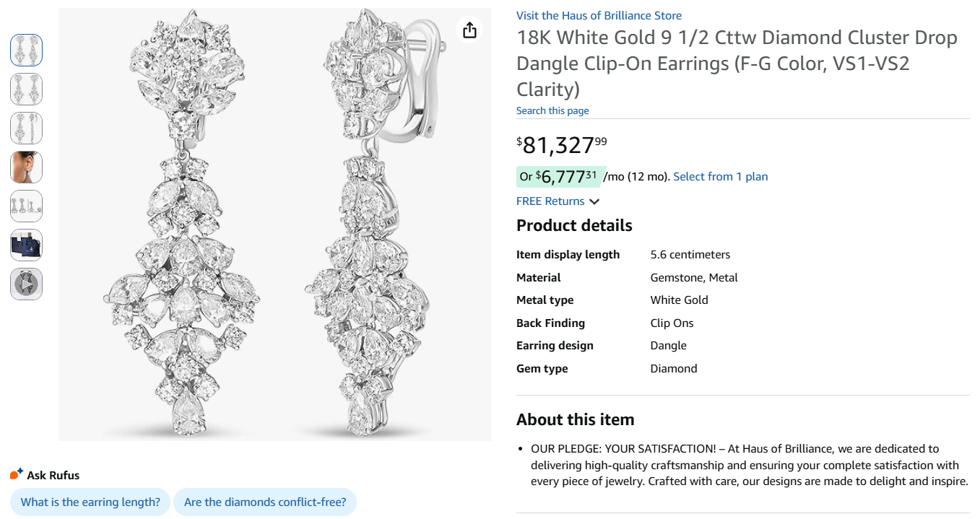Image resolution: width=980 pixels, height=519 pixels.
Task: Click the product title heading
Action: click(736, 63)
